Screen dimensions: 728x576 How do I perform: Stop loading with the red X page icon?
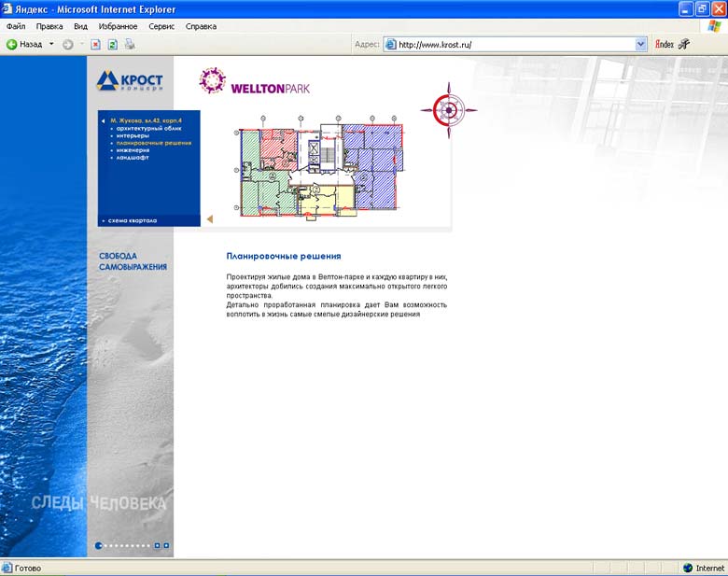[95, 45]
